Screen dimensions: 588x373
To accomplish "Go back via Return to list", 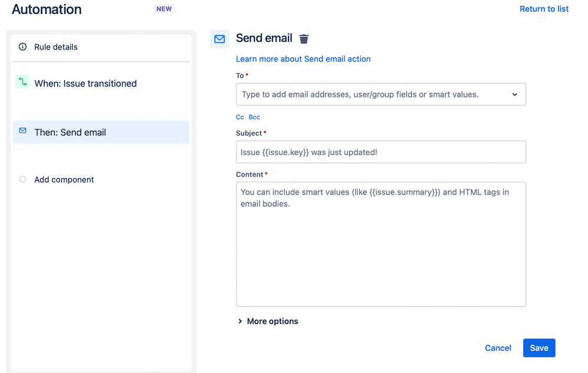I will click(544, 9).
